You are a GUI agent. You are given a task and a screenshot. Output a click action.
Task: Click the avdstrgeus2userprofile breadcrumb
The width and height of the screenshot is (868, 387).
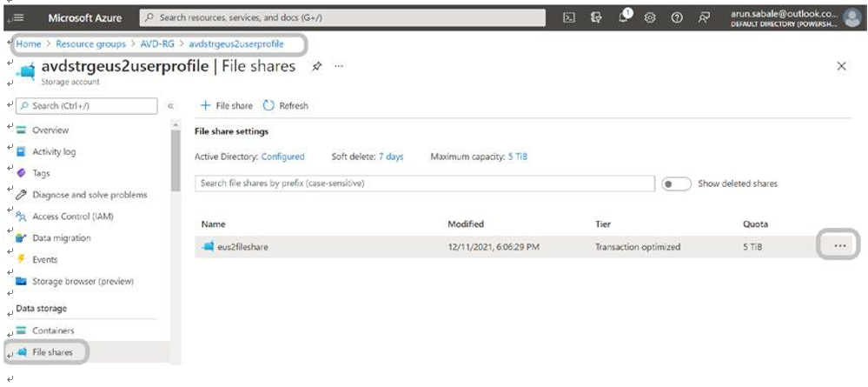236,44
